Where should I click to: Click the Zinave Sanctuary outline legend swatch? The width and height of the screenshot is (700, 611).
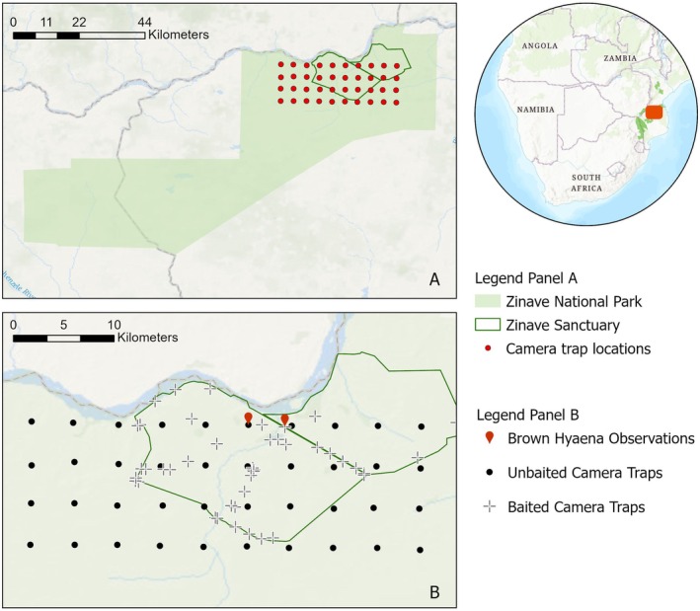pyautogui.click(x=487, y=325)
